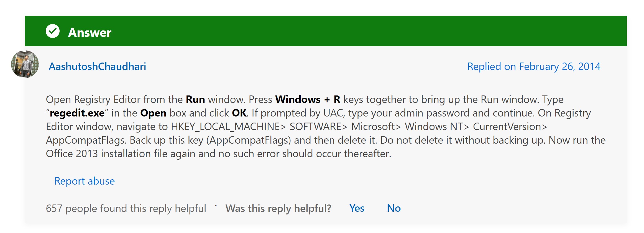Select the AashutoshChaudhari username link
Image resolution: width=644 pixels, height=233 pixels.
[x=98, y=66]
